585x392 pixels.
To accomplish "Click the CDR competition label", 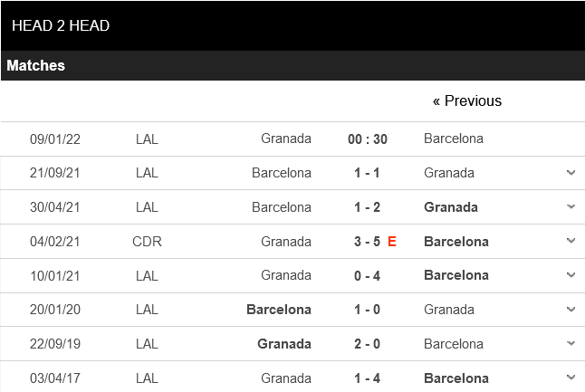I will (147, 242).
